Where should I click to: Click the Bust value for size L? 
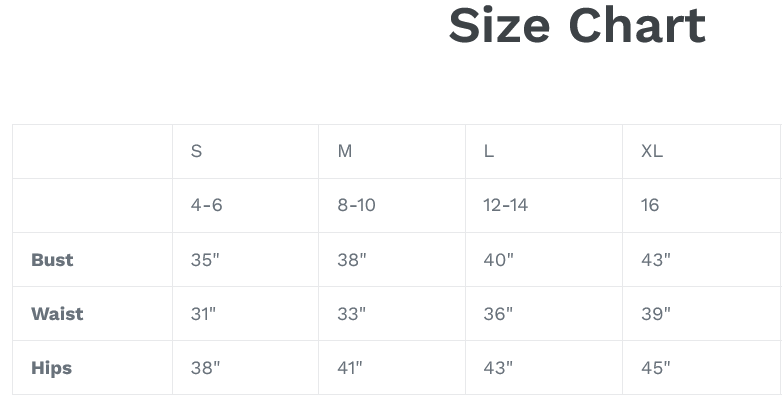pos(498,259)
